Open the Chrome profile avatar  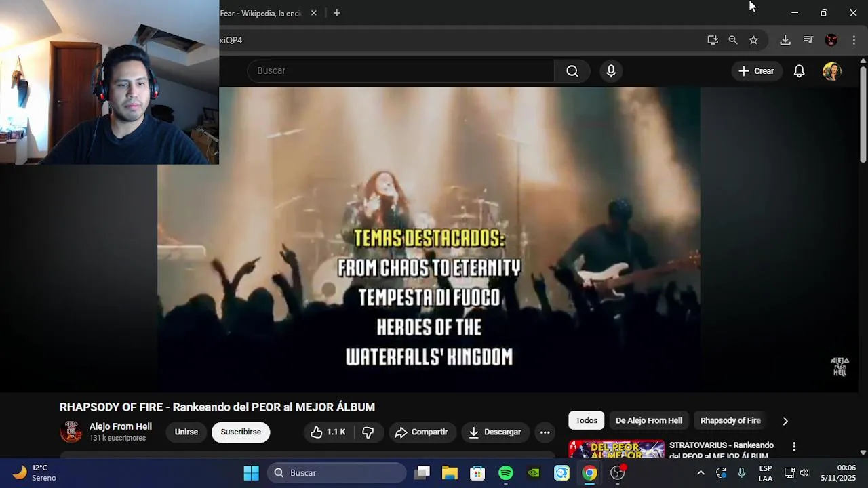tap(831, 40)
